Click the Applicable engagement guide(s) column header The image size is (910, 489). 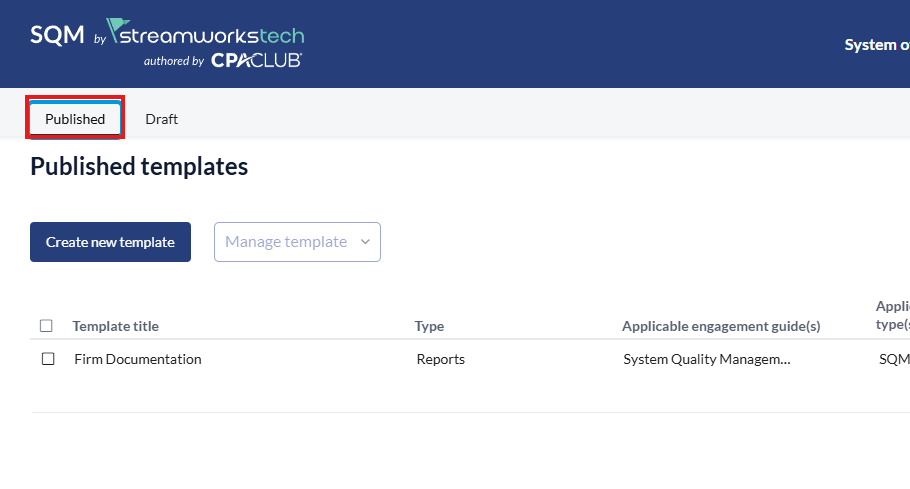coord(720,326)
